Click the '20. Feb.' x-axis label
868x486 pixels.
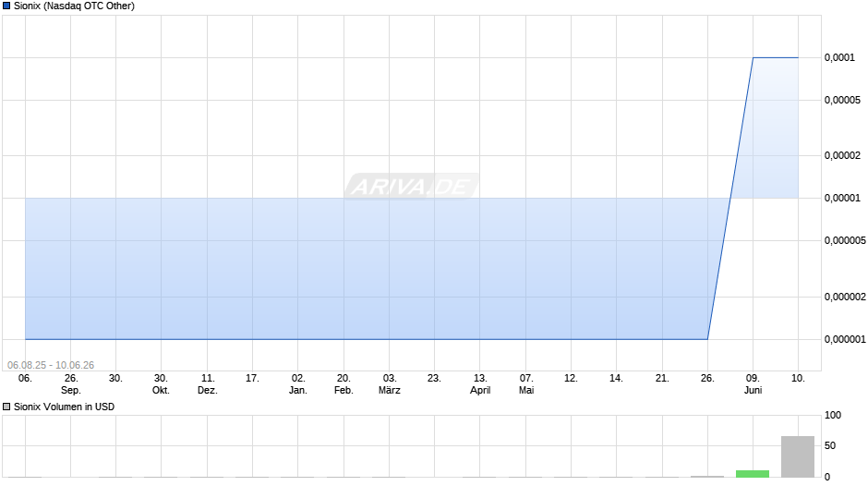click(x=344, y=384)
